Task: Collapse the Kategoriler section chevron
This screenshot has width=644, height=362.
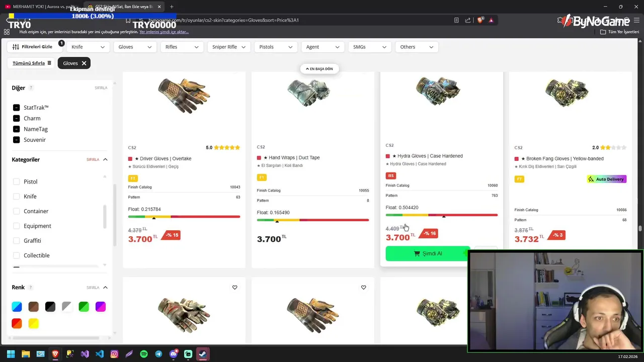Action: pos(105,159)
